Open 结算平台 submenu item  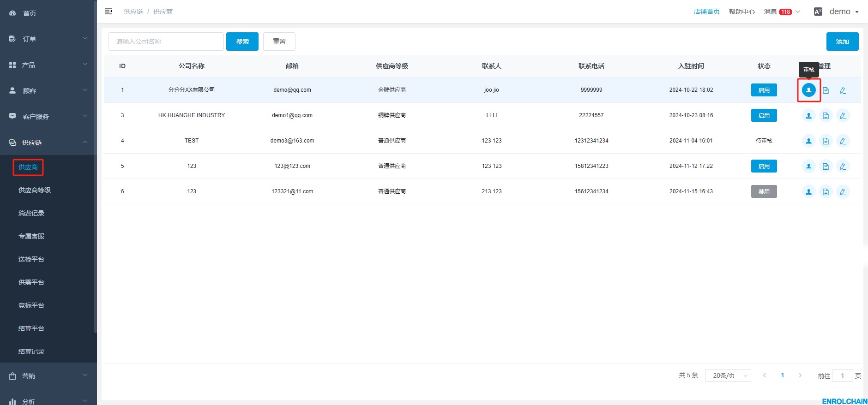click(31, 328)
